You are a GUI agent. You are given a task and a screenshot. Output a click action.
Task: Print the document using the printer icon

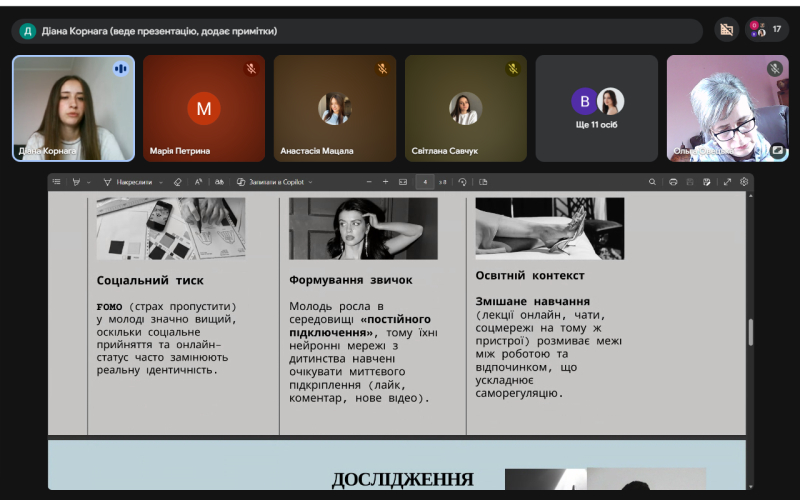click(x=673, y=182)
